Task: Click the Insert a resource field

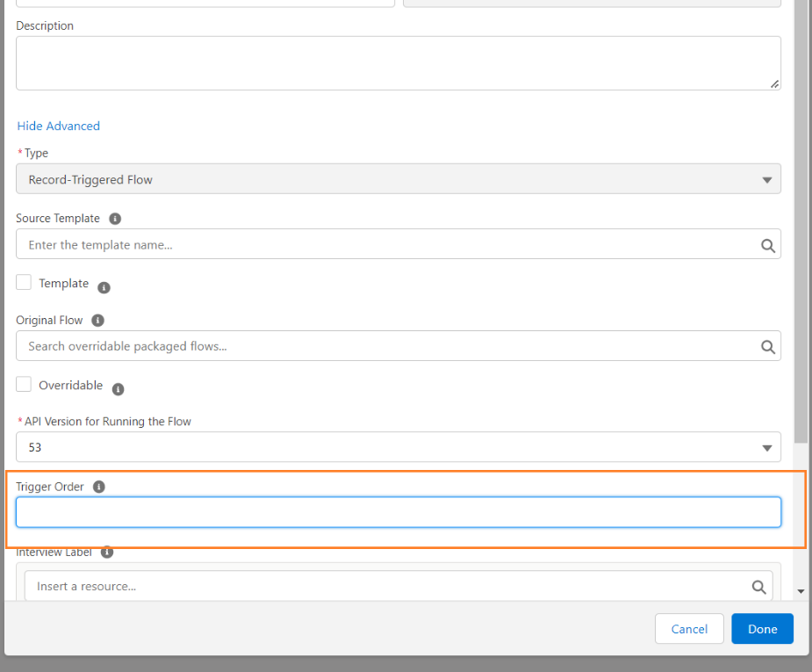Action: (x=399, y=586)
